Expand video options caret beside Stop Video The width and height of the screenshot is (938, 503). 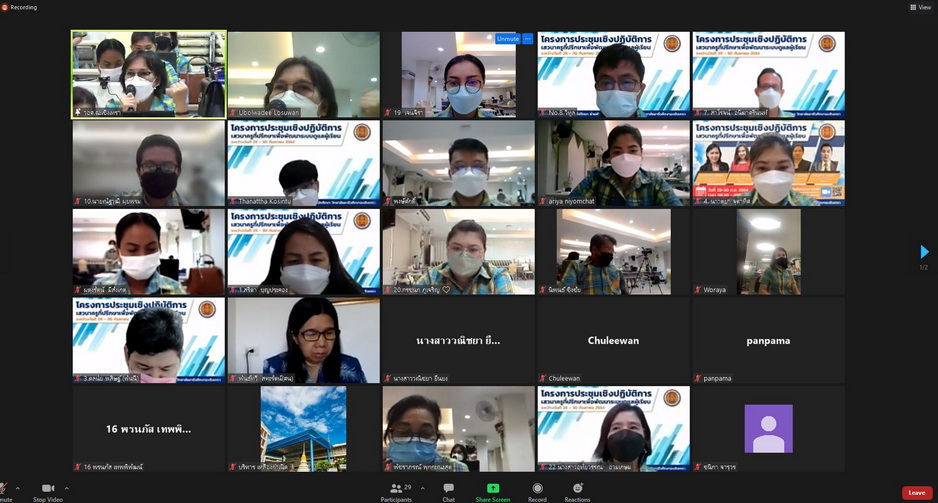66,489
